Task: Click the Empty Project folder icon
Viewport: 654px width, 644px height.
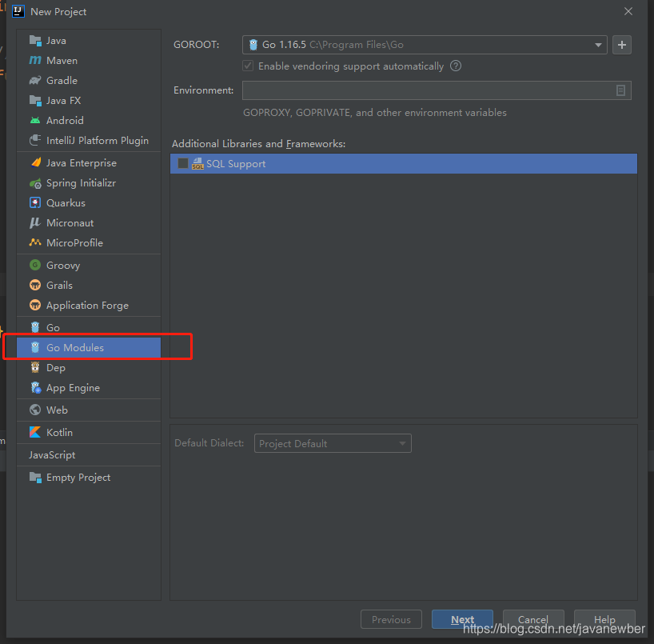Action: (x=35, y=478)
